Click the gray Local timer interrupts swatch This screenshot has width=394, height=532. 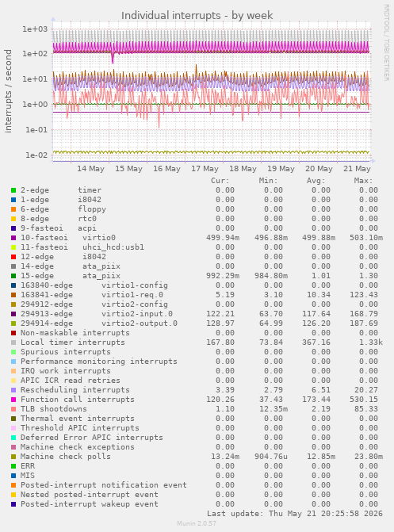click(x=13, y=343)
